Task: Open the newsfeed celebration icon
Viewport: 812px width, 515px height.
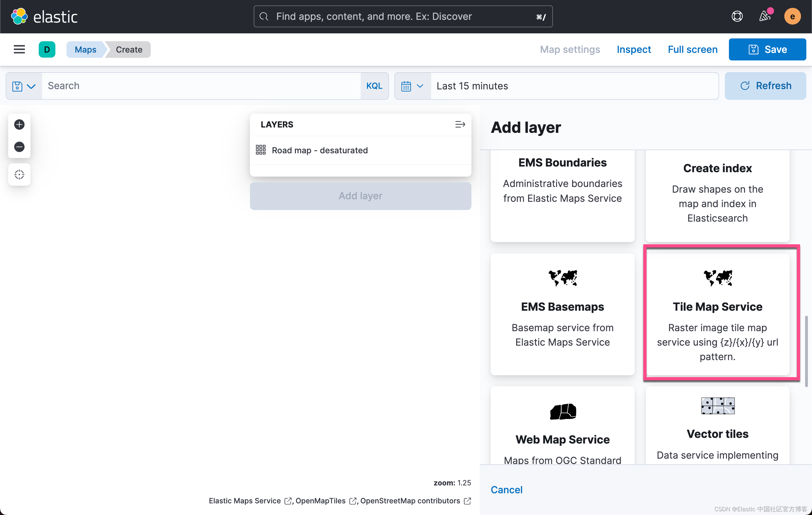Action: tap(764, 16)
